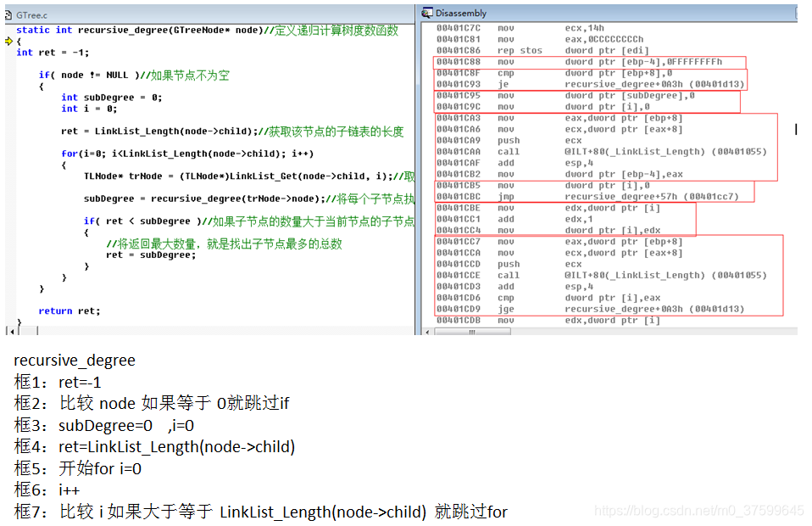Click the 00401C9C mov [i],0 instruction
812x526 pixels.
[x=542, y=107]
